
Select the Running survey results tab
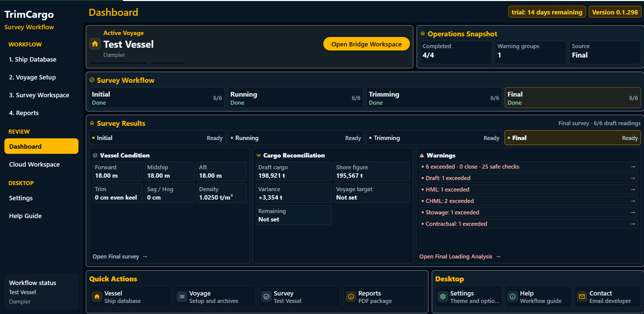296,138
